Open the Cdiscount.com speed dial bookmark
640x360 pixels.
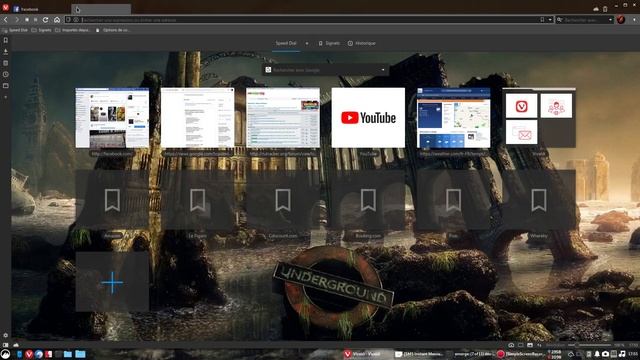pyautogui.click(x=283, y=200)
